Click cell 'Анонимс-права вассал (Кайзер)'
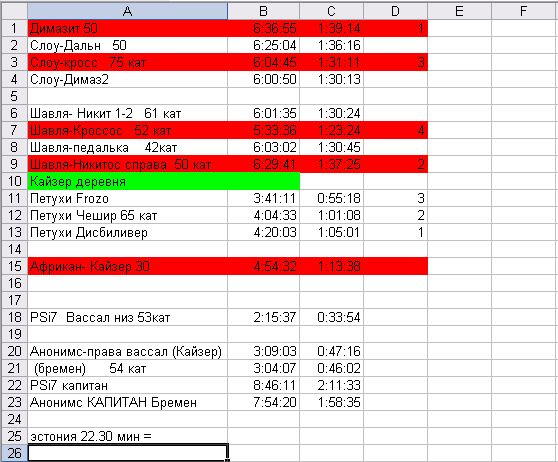 (127, 351)
